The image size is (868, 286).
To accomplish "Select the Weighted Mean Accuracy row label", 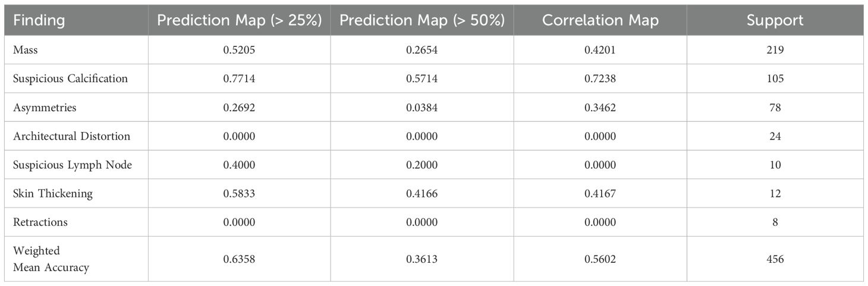I will tap(51, 259).
